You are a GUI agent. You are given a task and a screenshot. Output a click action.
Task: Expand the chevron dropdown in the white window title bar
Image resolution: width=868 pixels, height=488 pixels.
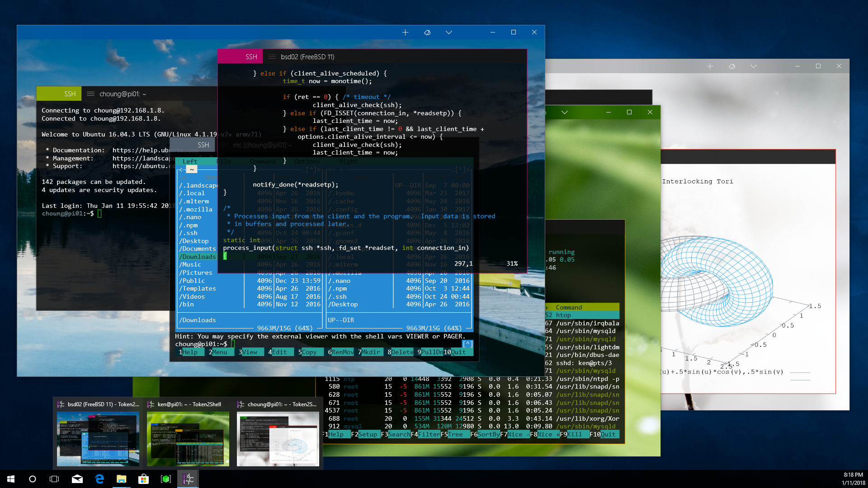(753, 66)
